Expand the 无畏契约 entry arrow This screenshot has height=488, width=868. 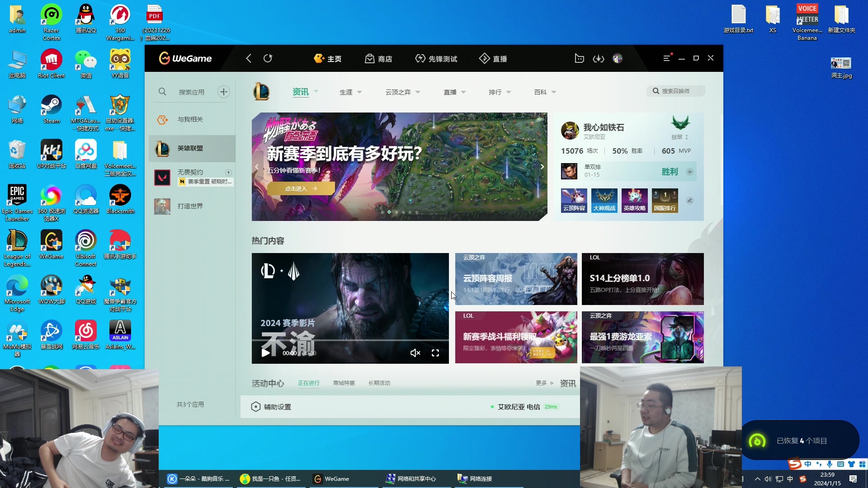pos(229,173)
